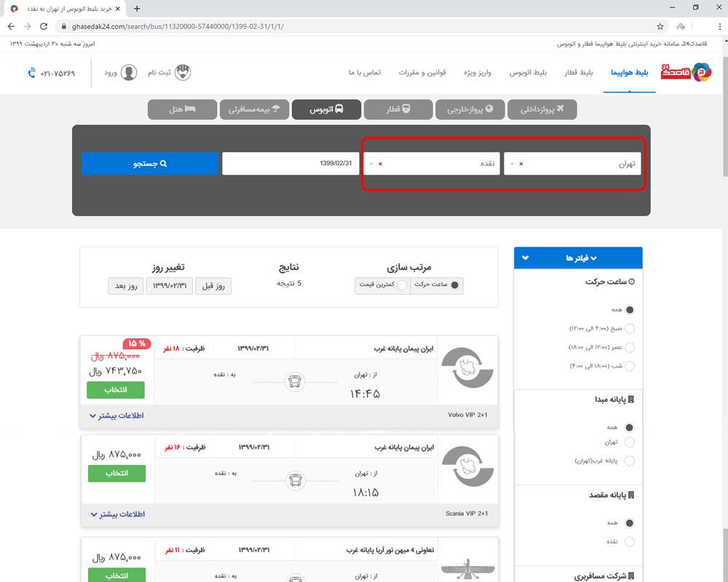The image size is (728, 582).
Task: Select morning صبح departure time filter
Action: (x=630, y=329)
